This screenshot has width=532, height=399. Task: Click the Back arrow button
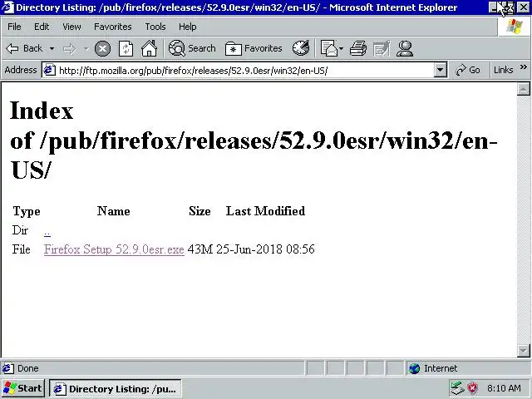point(24,48)
